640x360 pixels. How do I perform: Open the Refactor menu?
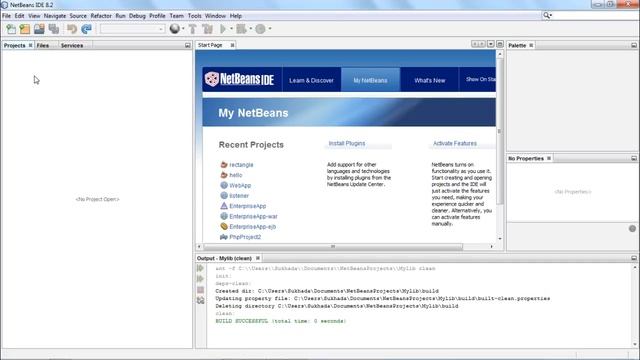pos(101,16)
